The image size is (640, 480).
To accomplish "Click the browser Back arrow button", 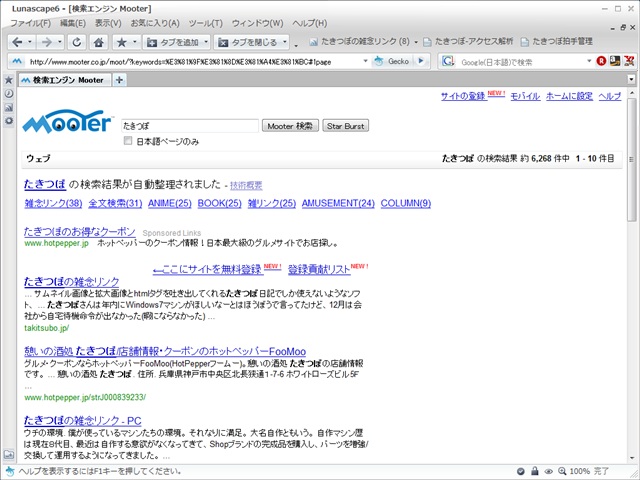I will click(15, 42).
